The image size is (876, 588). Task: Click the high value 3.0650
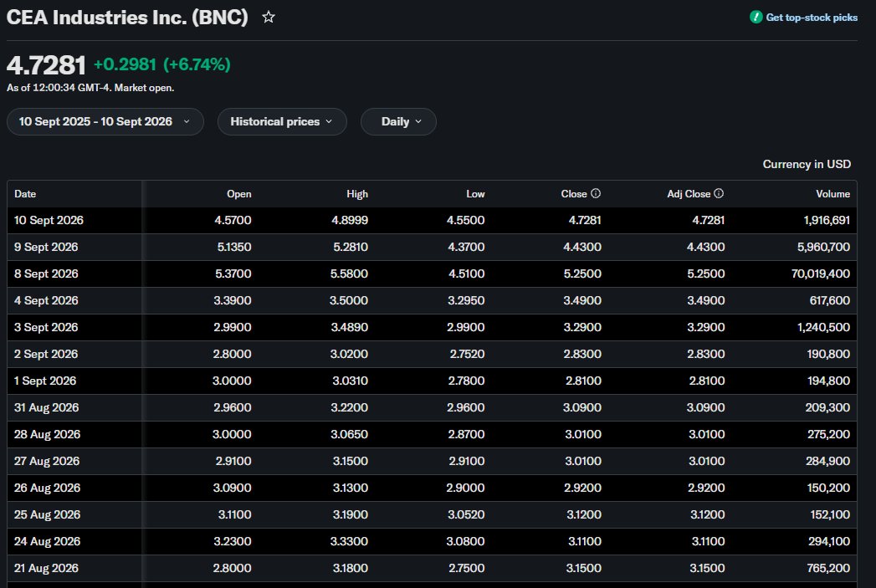pos(350,435)
